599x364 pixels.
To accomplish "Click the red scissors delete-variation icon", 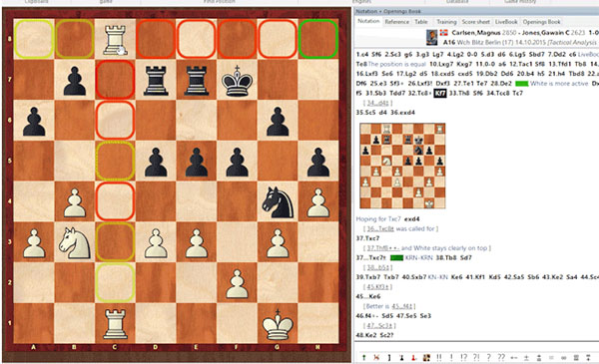I will click(x=376, y=357).
